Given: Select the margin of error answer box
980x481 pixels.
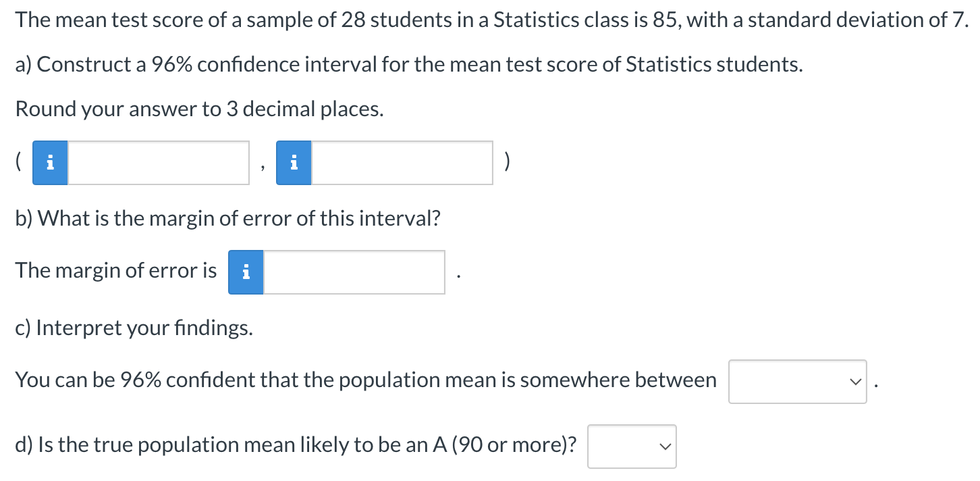Looking at the screenshot, I should coord(354,272).
